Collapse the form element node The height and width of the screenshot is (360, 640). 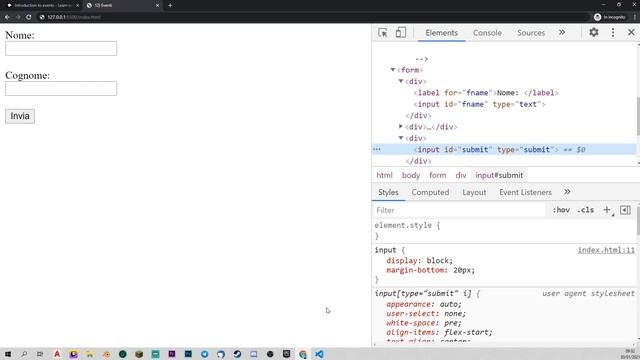[x=393, y=70]
